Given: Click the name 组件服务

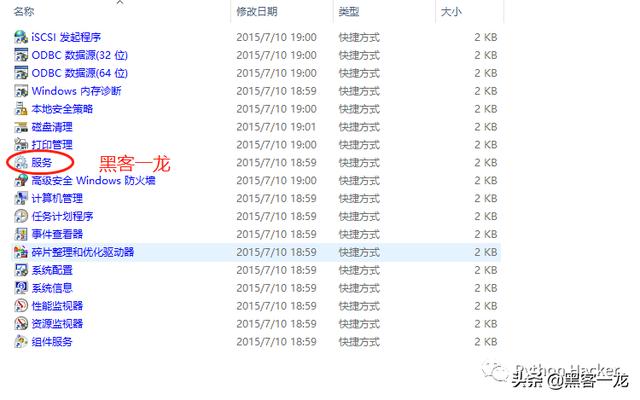Looking at the screenshot, I should (52, 342).
